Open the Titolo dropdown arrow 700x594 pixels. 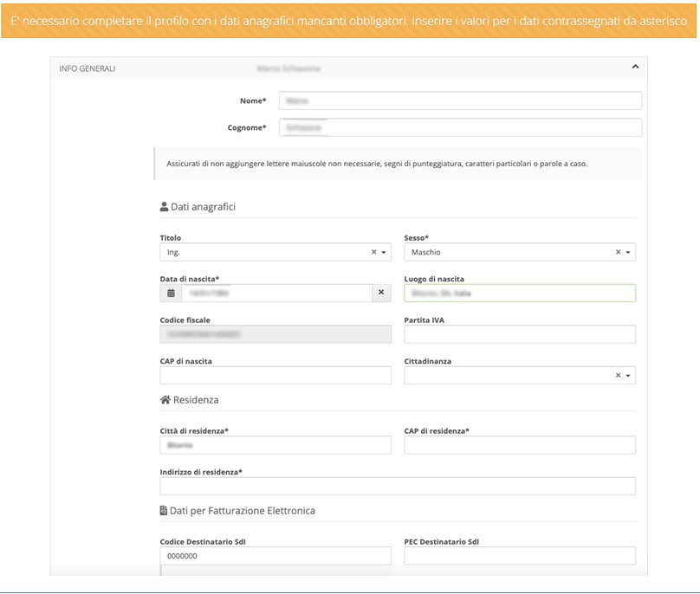pos(384,252)
